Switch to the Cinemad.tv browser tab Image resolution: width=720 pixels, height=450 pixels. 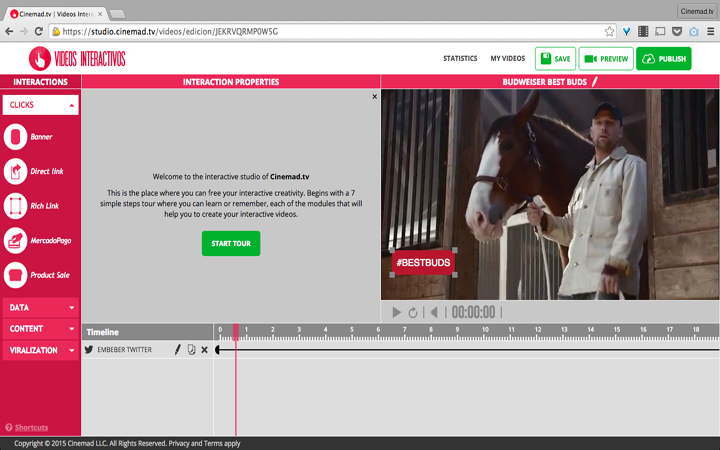(55, 14)
